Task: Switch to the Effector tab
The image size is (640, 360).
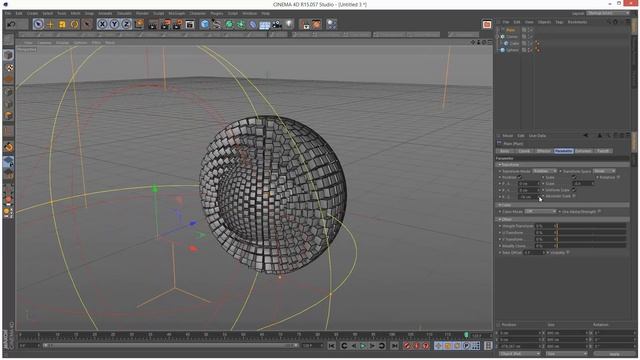Action: click(x=544, y=151)
